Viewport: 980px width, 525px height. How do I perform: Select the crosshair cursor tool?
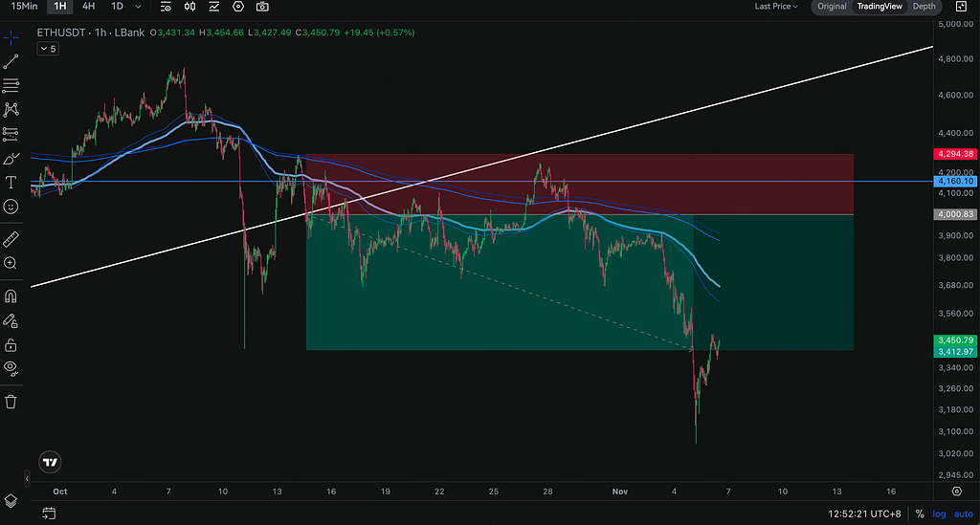pyautogui.click(x=11, y=38)
